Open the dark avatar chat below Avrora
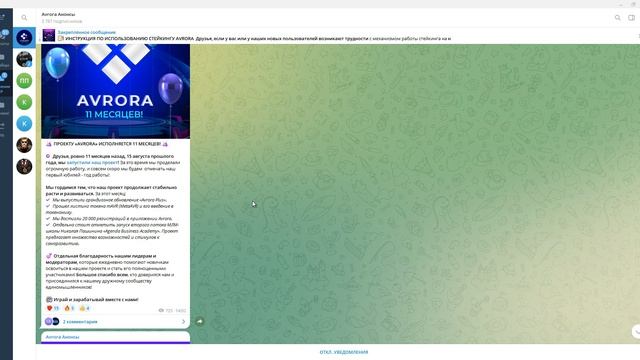Viewport: 640px width, 360px height. pos(24,59)
